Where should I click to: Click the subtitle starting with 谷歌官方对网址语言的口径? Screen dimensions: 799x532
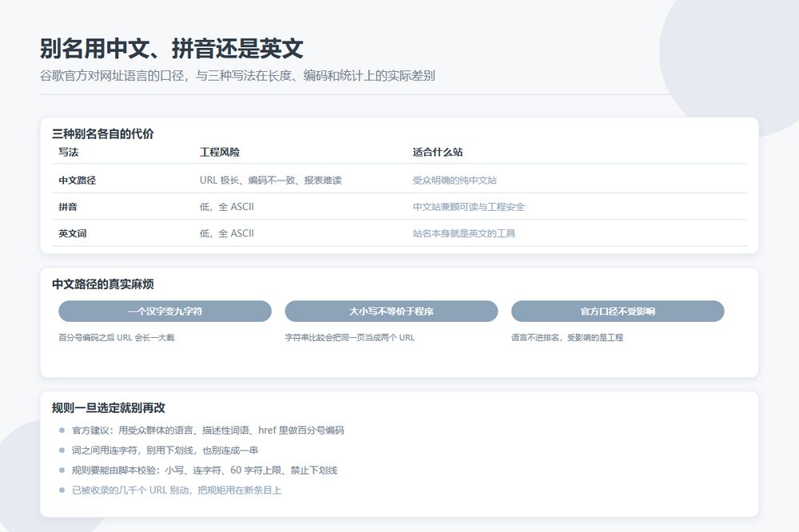click(237, 76)
